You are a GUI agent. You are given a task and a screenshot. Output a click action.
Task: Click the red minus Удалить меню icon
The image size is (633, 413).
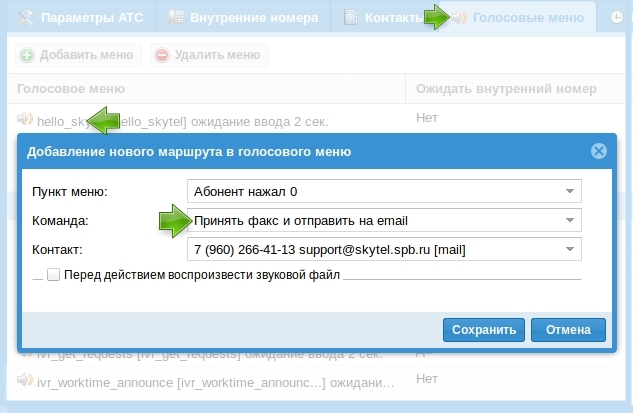tap(161, 55)
